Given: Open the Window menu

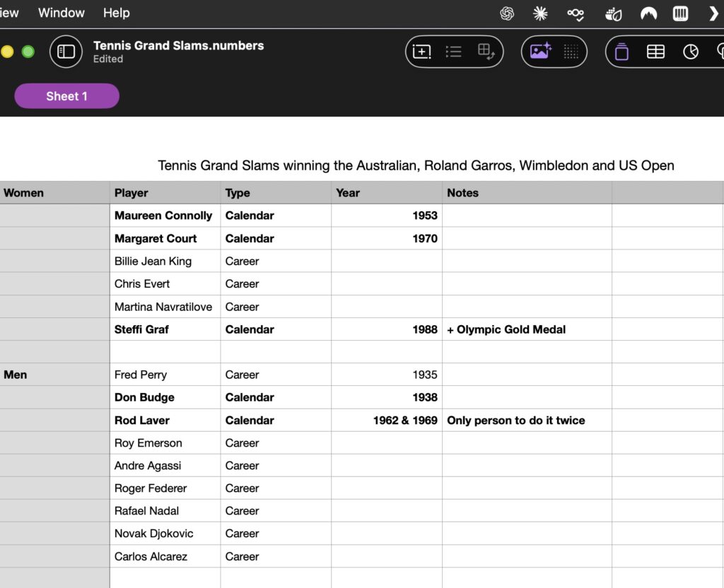Looking at the screenshot, I should [62, 13].
